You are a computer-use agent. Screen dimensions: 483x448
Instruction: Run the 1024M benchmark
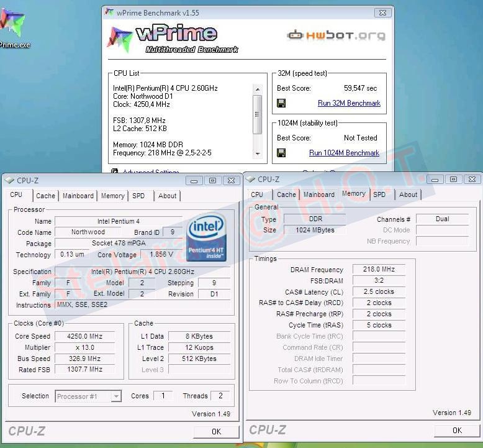(344, 153)
